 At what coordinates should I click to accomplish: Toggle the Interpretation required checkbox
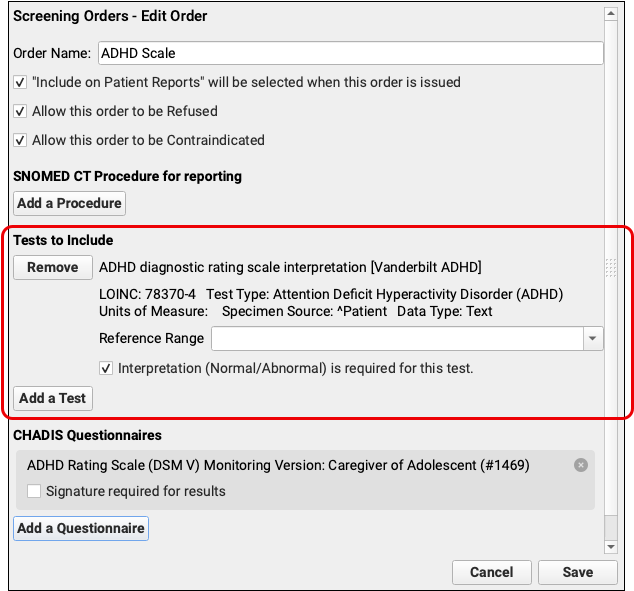(106, 368)
